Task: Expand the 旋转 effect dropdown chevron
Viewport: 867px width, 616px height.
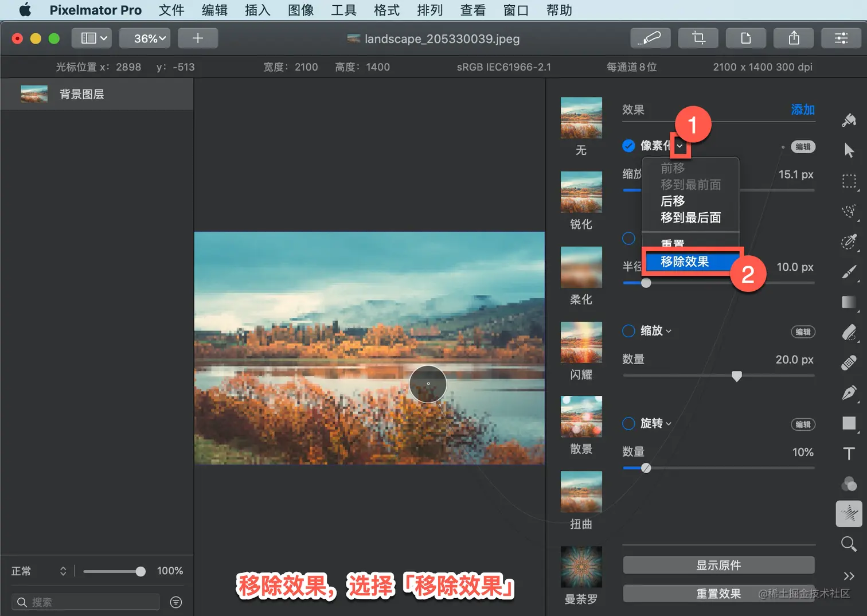Action: point(669,424)
